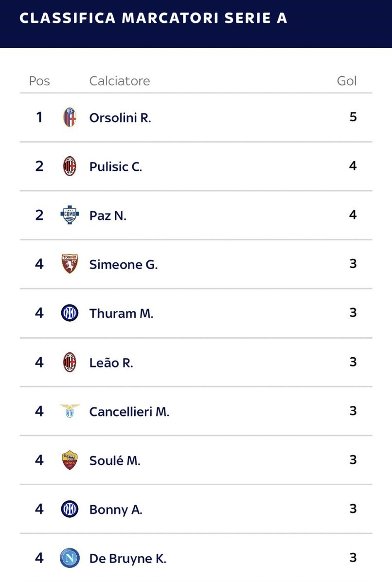
Task: Open Pulisic C. player name
Action: pos(116,167)
